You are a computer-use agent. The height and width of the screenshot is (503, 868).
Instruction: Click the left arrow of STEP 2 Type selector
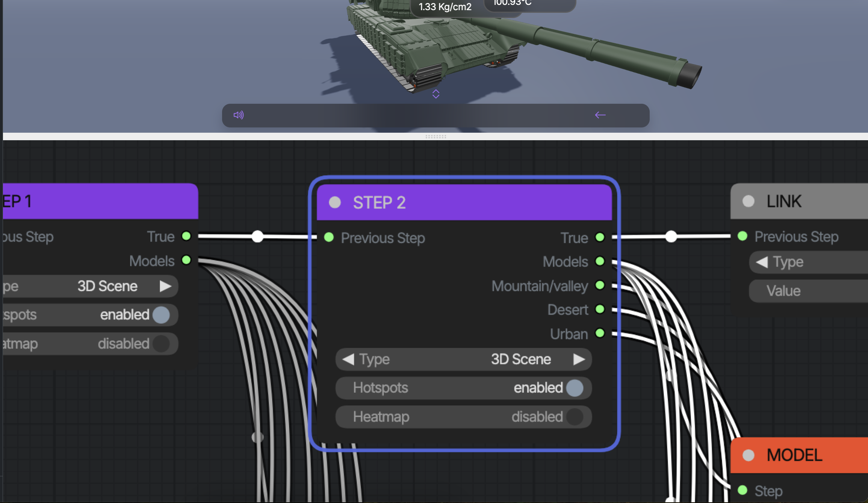coord(348,359)
